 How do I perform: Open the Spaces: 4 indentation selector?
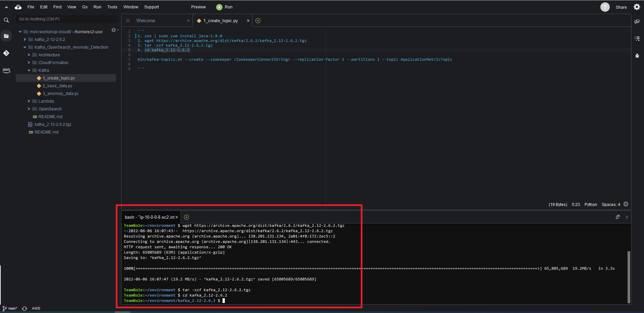(x=610, y=205)
